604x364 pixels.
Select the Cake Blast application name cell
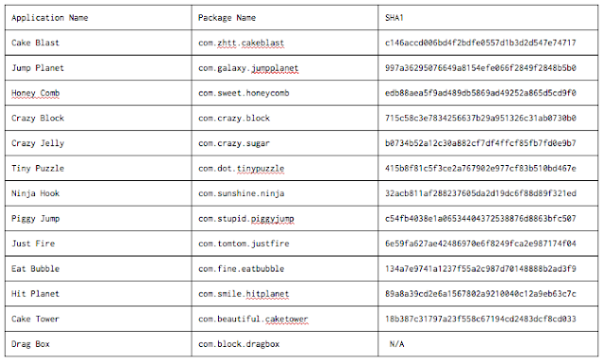pos(98,42)
